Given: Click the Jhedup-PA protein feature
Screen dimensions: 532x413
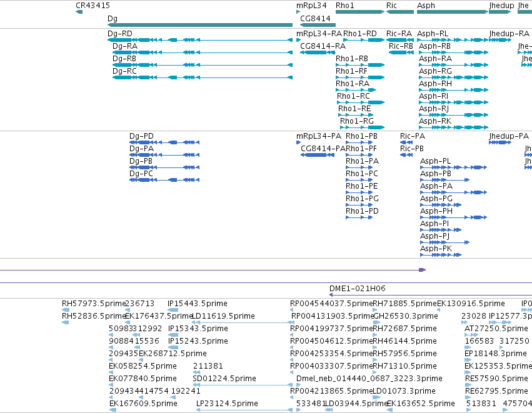Looking at the screenshot, I should (x=499, y=142).
